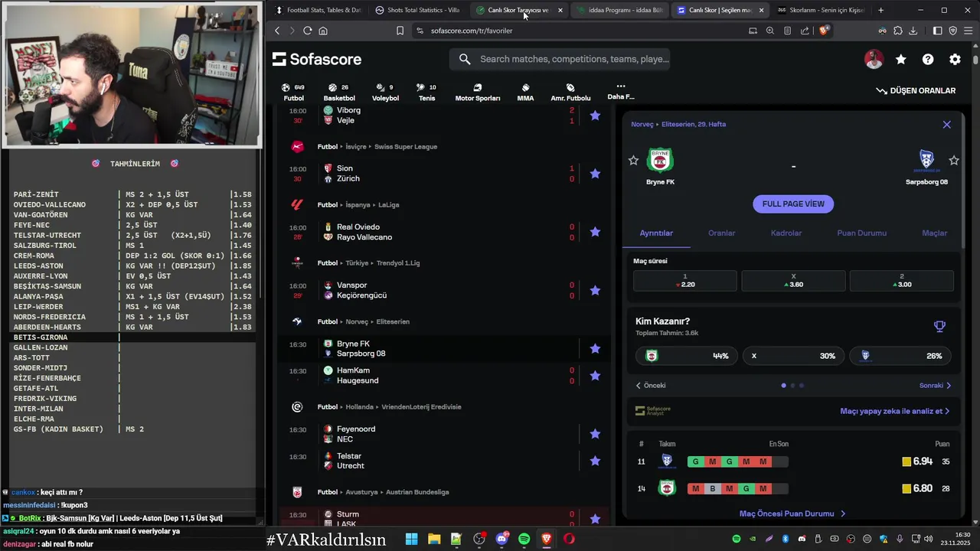Switch to the Puan Durumu tab

tap(861, 233)
